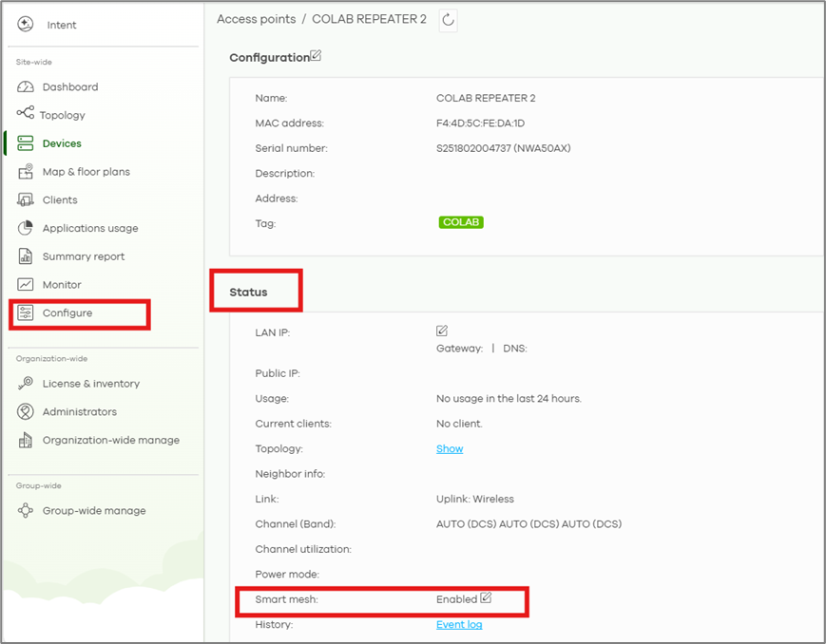Click the Enabled smart mesh value
The width and height of the screenshot is (826, 644).
tap(456, 599)
